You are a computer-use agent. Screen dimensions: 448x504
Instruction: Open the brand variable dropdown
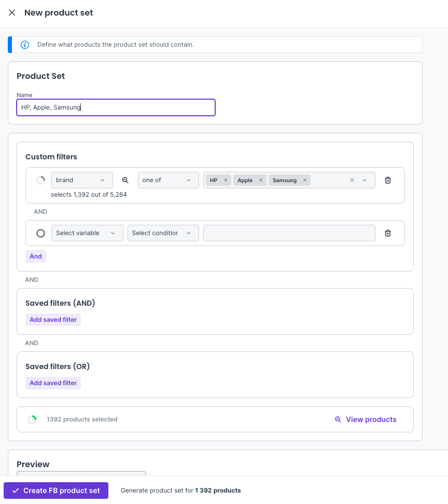point(82,180)
